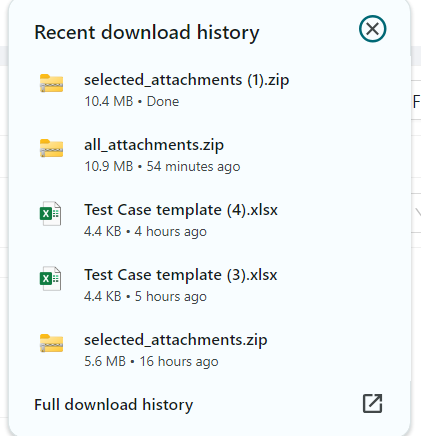
Task: Click zip icon for selected_attachments.zip
Action: [51, 343]
